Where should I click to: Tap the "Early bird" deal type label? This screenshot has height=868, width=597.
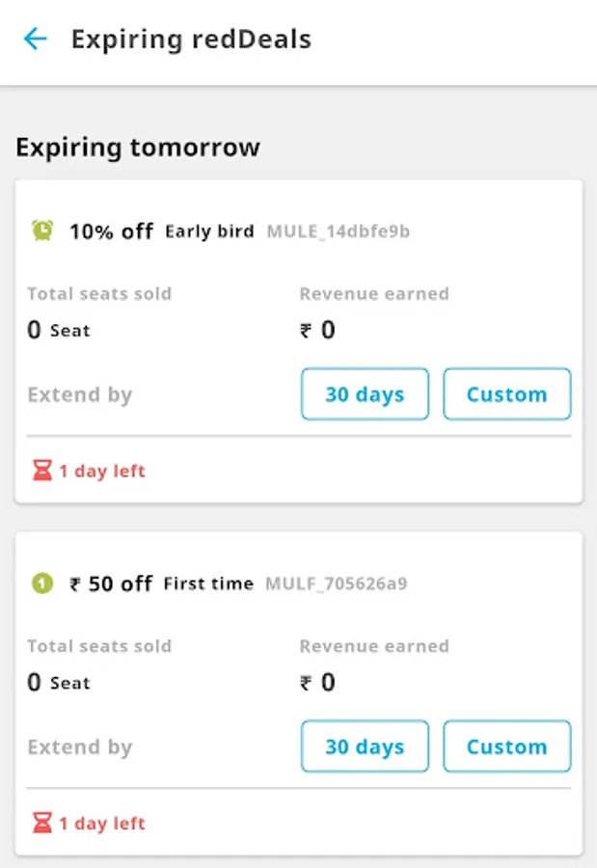click(x=209, y=231)
